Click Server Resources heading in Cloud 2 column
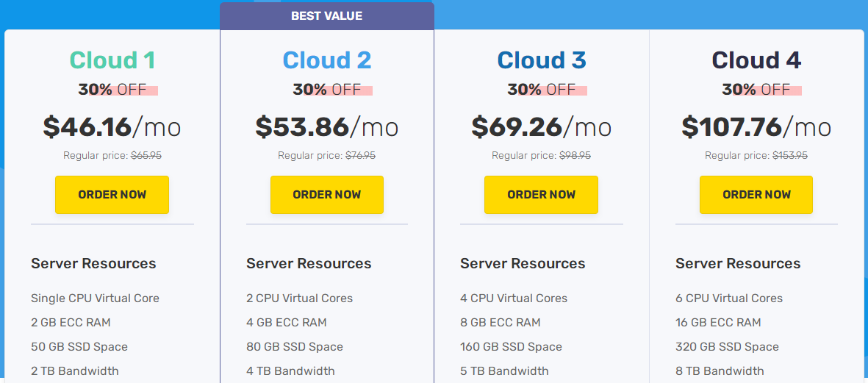Screen dimensions: 868x383 click(x=309, y=263)
